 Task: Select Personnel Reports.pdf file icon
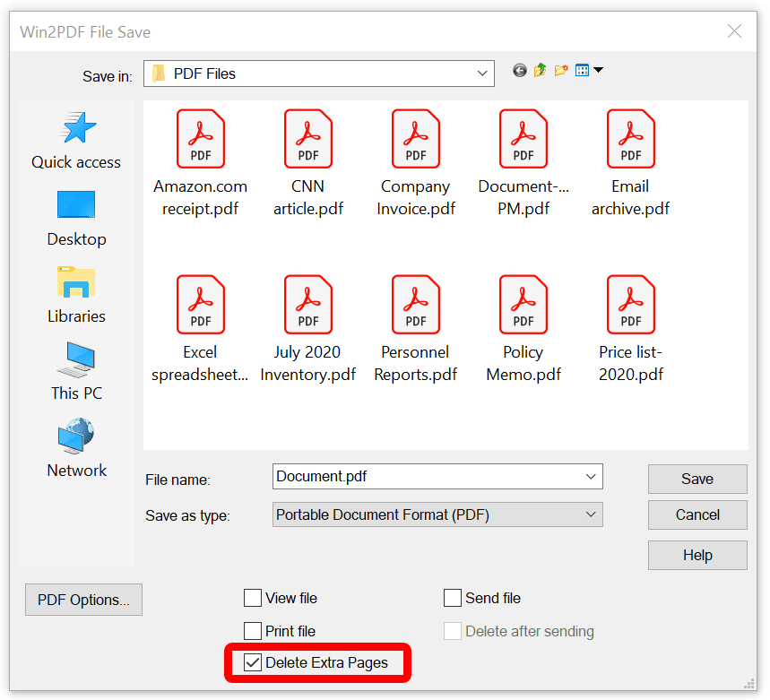415,305
